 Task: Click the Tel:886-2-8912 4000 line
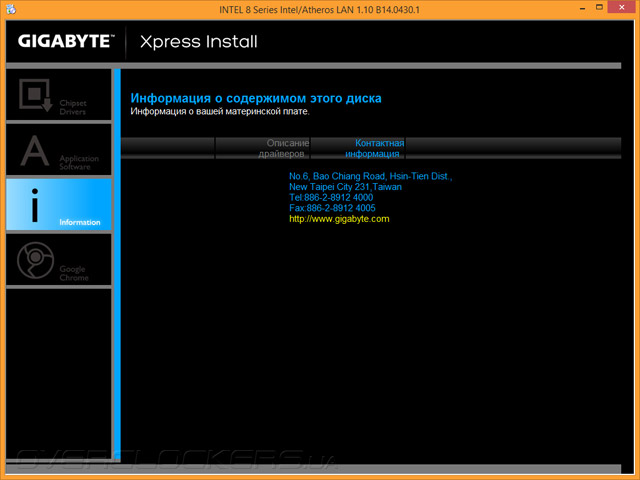(331, 198)
